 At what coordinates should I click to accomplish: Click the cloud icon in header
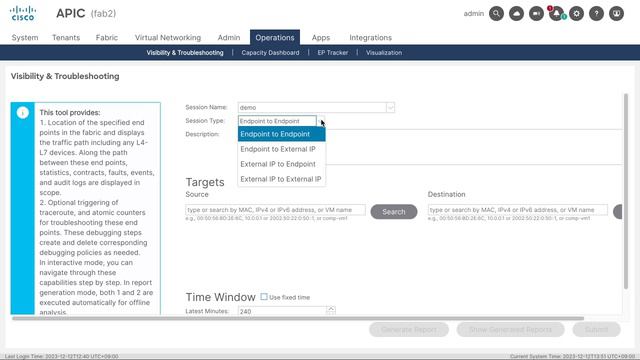pos(516,13)
